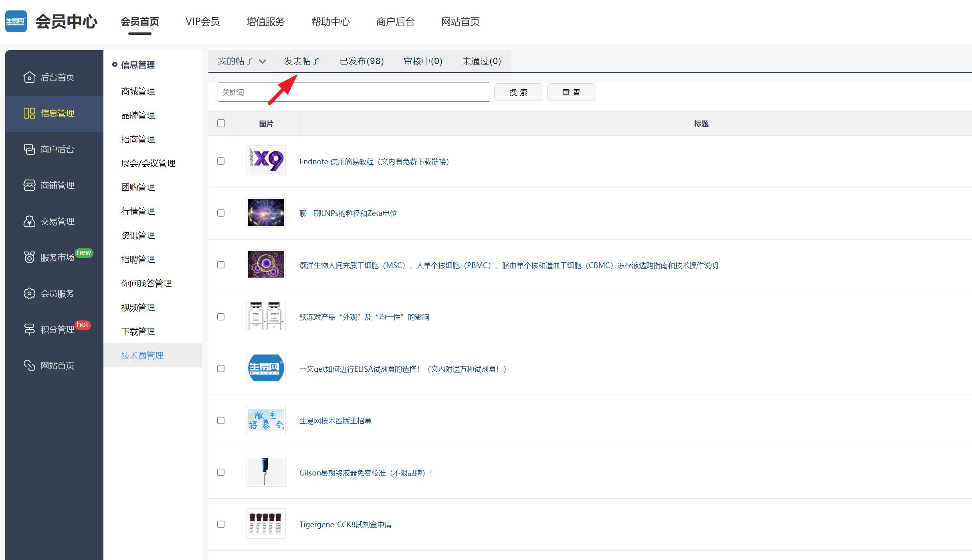972x560 pixels.
Task: Switch to 已发布(98) tab
Action: point(362,61)
